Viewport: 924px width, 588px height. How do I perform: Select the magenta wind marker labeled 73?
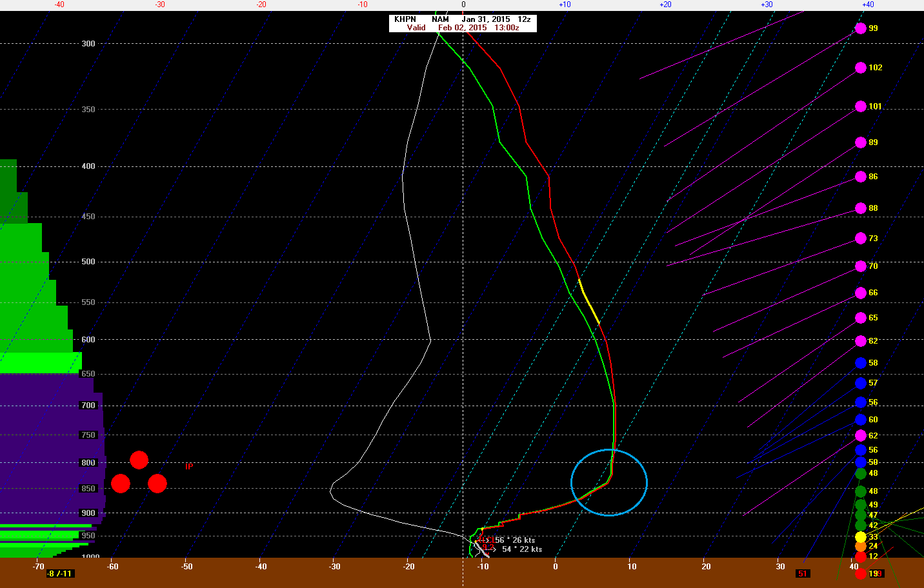tap(860, 239)
